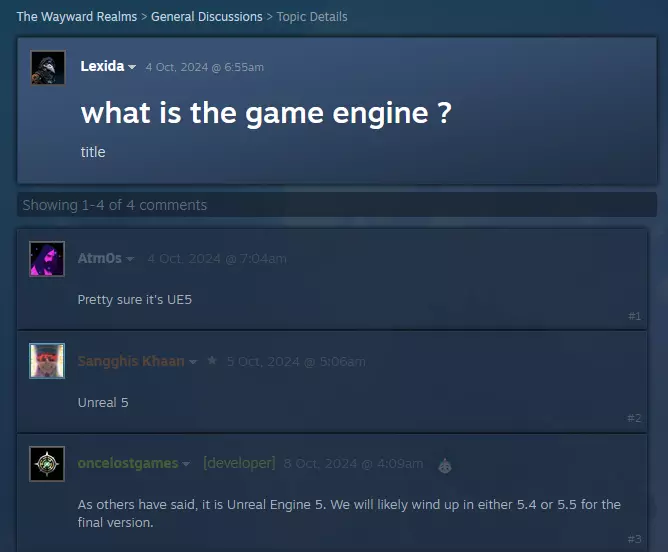Go to The Wayward Realms breadcrumb
Image resolution: width=668 pixels, height=552 pixels.
tap(77, 17)
